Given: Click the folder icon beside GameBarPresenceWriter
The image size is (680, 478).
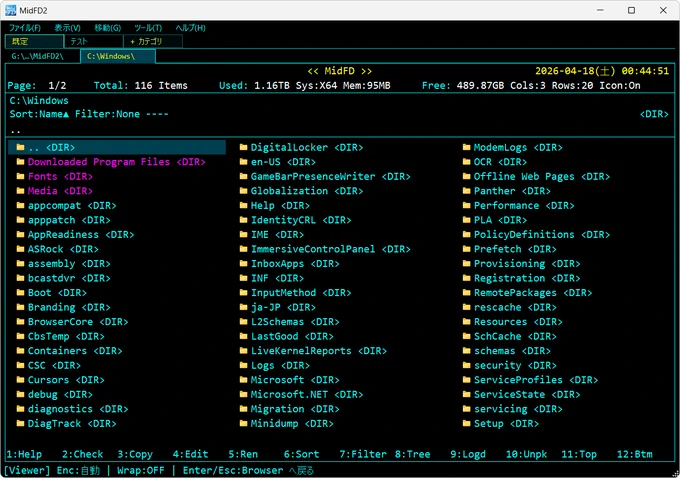Looking at the screenshot, I should point(243,176).
